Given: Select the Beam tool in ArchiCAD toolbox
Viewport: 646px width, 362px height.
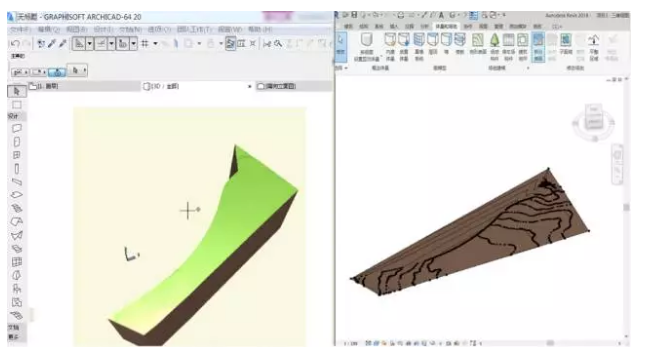Looking at the screenshot, I should (x=16, y=182).
